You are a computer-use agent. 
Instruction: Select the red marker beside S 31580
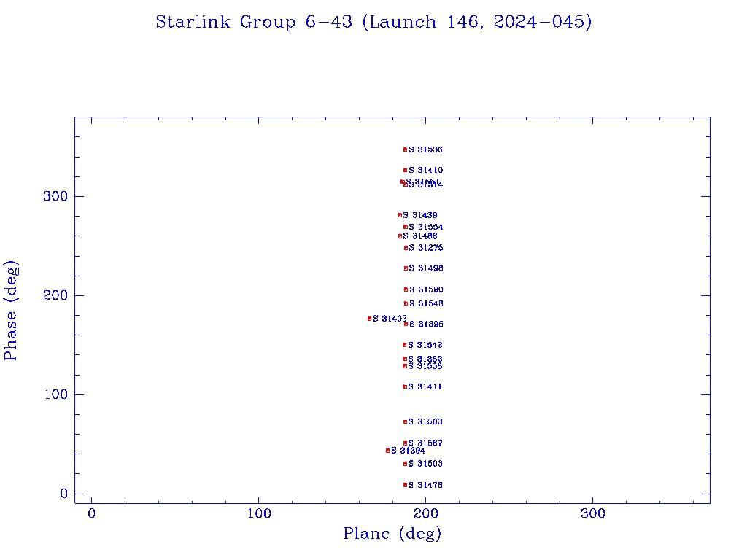click(406, 289)
